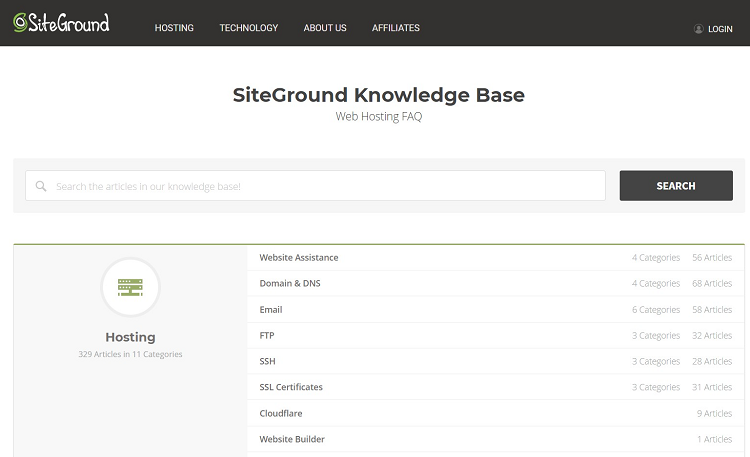Open Domain & DNS category

tap(290, 283)
